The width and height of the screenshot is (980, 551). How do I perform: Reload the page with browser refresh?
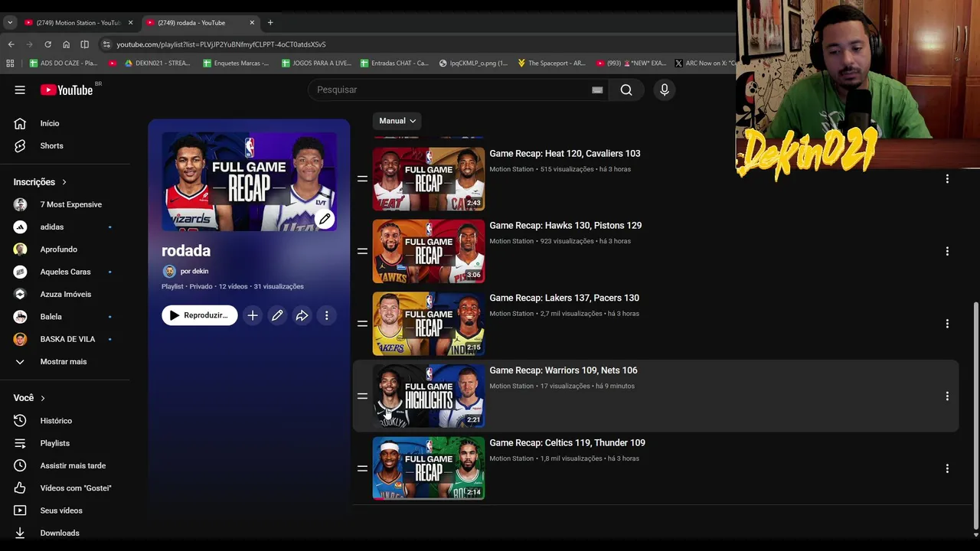click(x=47, y=44)
